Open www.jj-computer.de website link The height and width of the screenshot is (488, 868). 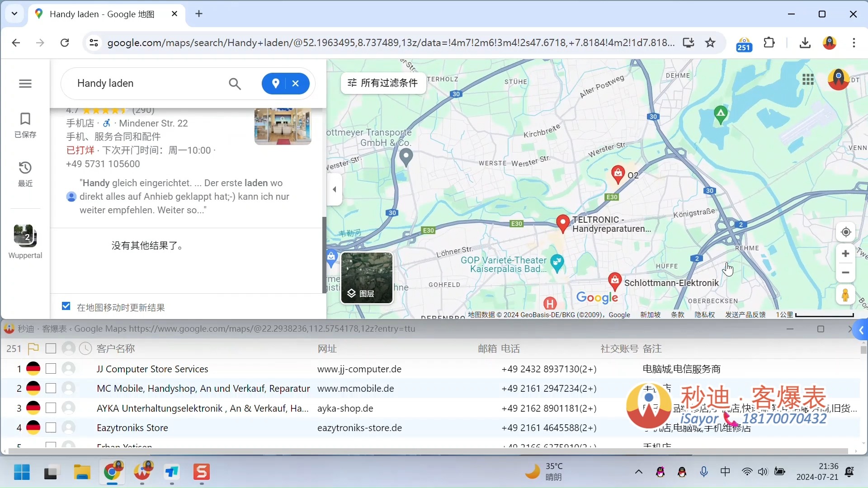point(359,369)
